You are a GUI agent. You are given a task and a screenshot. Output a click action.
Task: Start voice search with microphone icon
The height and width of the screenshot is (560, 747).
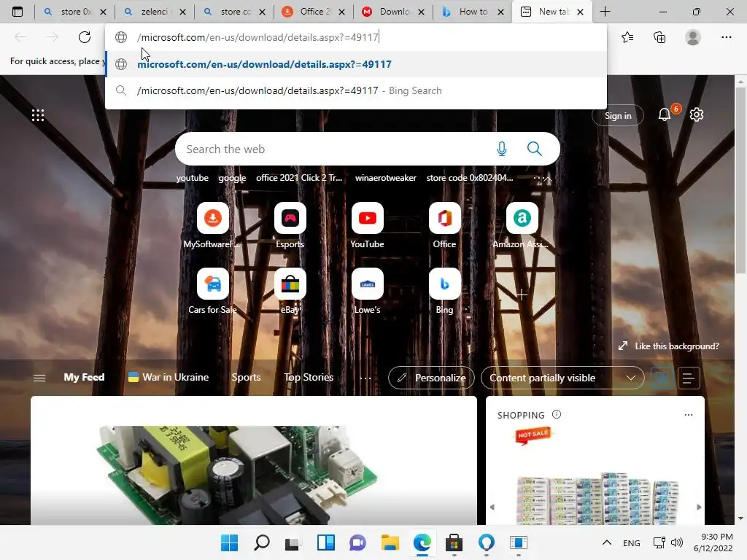[x=502, y=149]
